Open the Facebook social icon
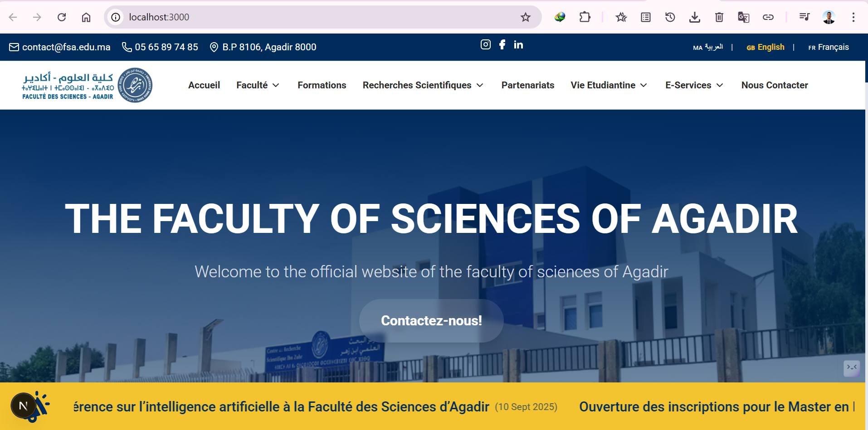Image resolution: width=868 pixels, height=430 pixels. point(502,44)
